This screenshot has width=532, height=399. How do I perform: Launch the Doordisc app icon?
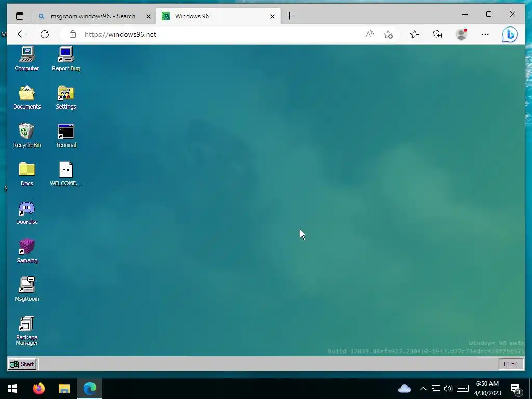[27, 212]
